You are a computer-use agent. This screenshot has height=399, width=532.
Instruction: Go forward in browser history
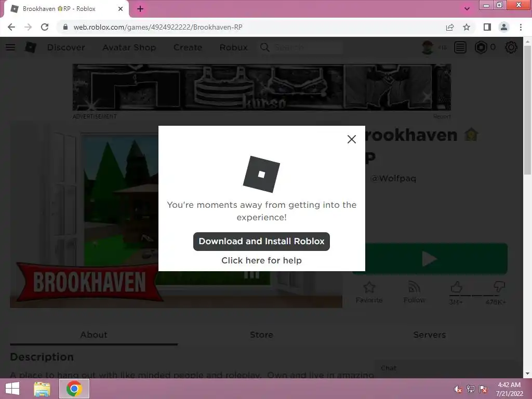click(x=28, y=27)
